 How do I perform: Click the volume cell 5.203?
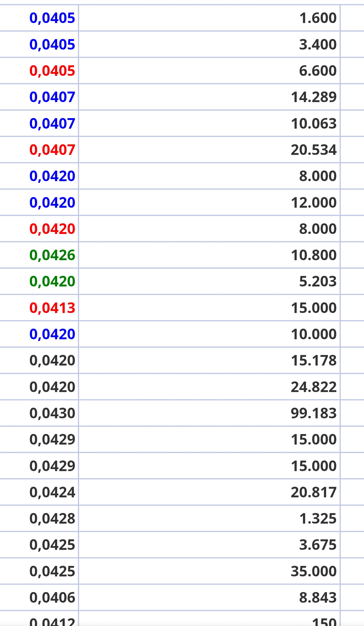coord(318,281)
